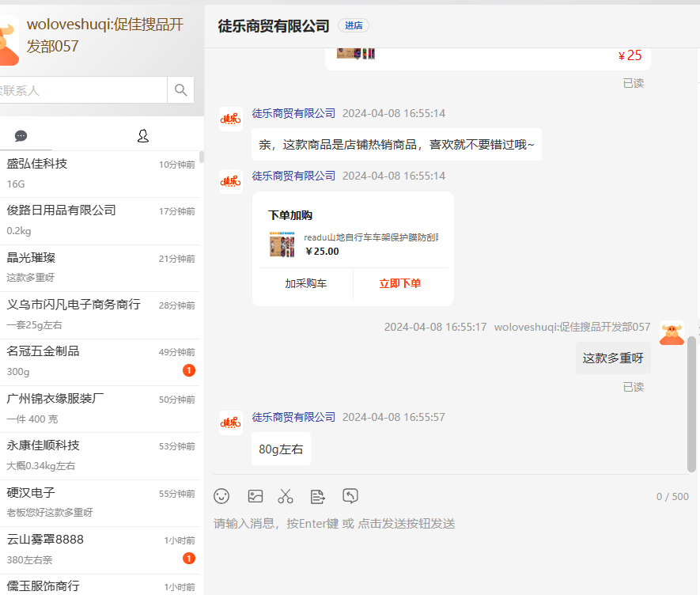Switch to the recent chats tab
Viewport: 700px width, 595px height.
(21, 136)
